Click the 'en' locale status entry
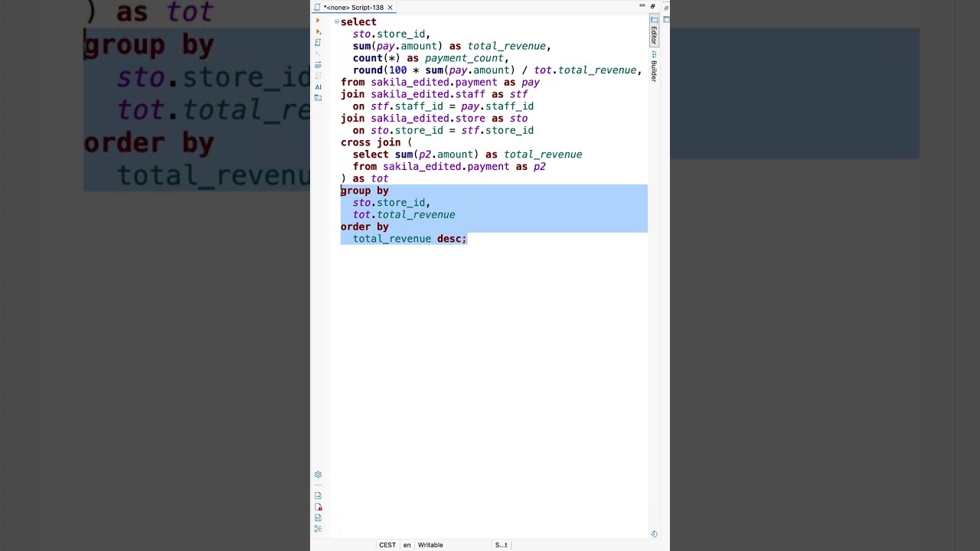Image resolution: width=980 pixels, height=551 pixels. pyautogui.click(x=407, y=545)
